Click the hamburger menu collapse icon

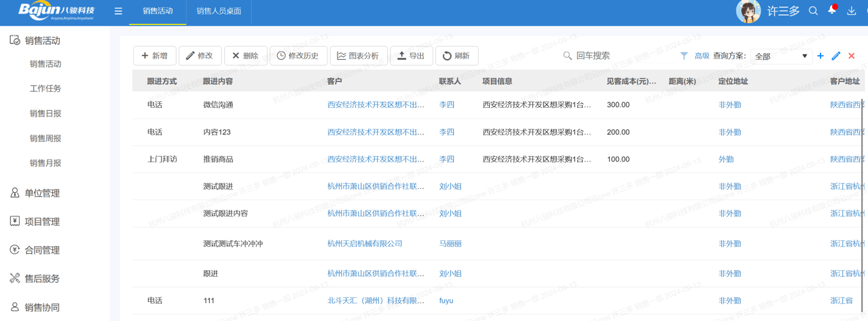coord(118,12)
